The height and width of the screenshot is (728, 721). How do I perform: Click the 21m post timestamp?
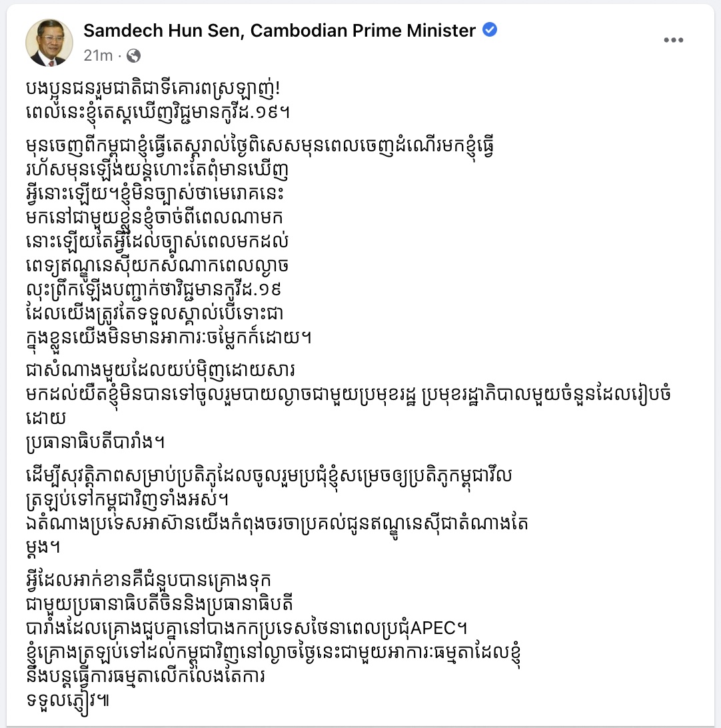coord(98,55)
